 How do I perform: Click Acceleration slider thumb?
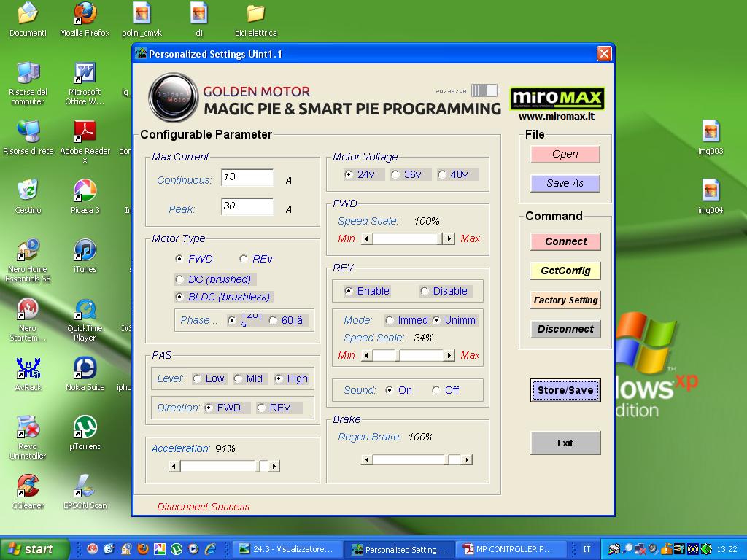[258, 466]
